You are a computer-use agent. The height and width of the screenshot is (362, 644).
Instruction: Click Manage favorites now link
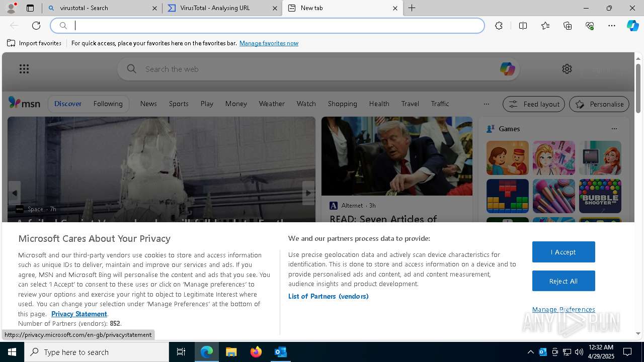(x=269, y=43)
